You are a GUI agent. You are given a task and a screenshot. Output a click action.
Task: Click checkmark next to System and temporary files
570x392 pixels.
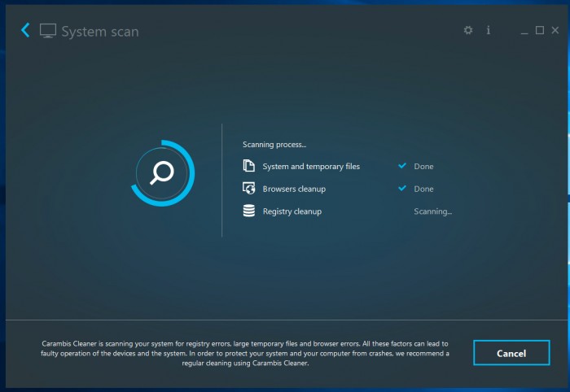pos(402,166)
